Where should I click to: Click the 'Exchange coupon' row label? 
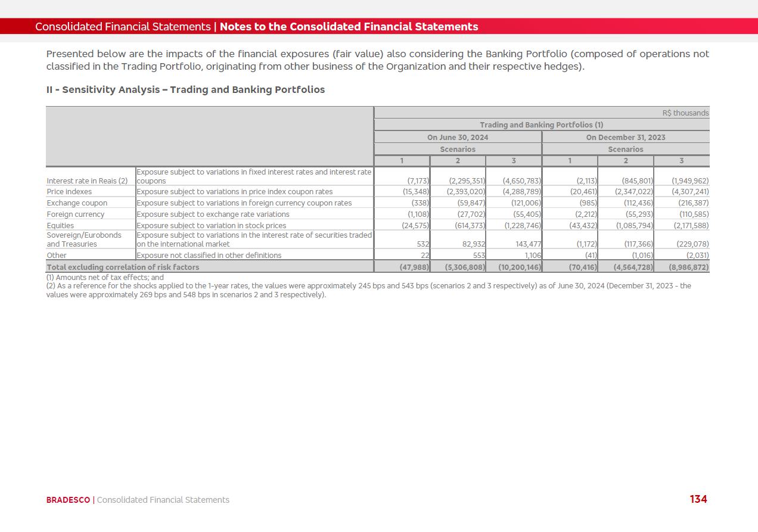[77, 203]
